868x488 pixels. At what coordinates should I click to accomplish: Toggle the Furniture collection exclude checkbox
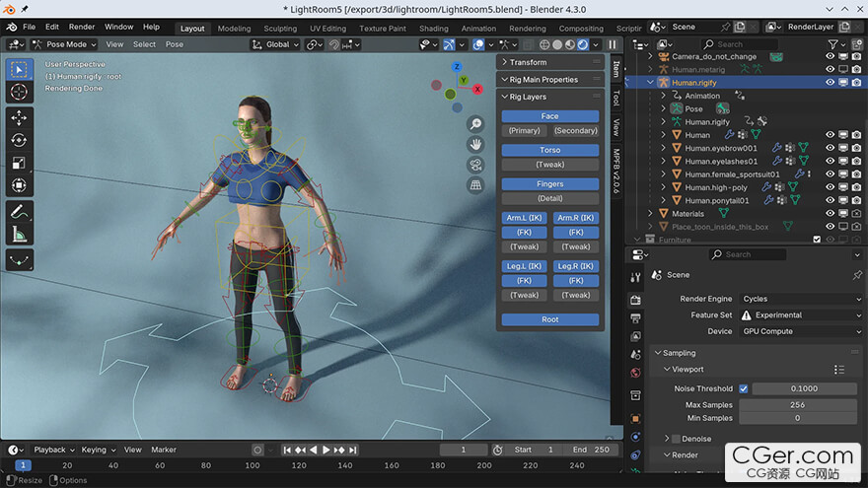tap(817, 240)
